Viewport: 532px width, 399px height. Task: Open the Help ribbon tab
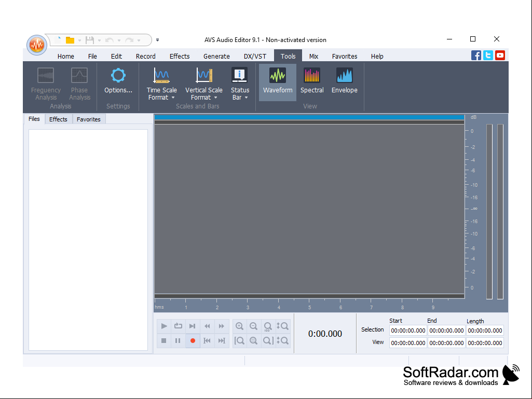tap(377, 57)
